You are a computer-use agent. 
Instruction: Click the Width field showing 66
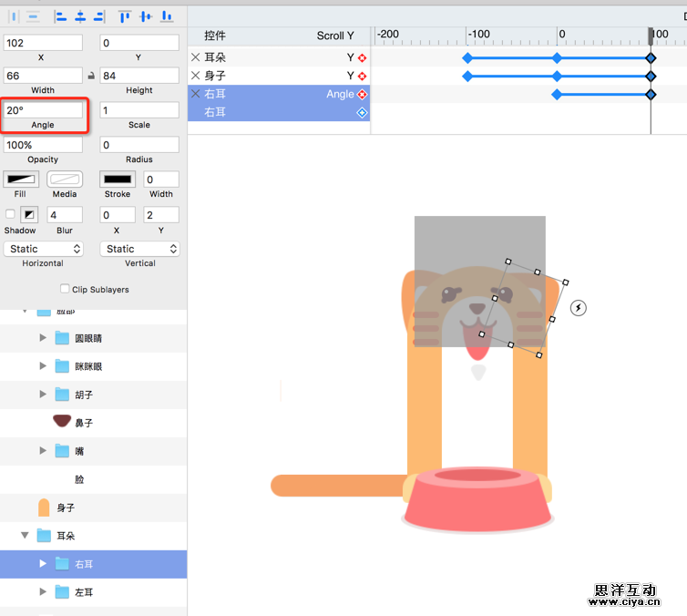click(43, 76)
